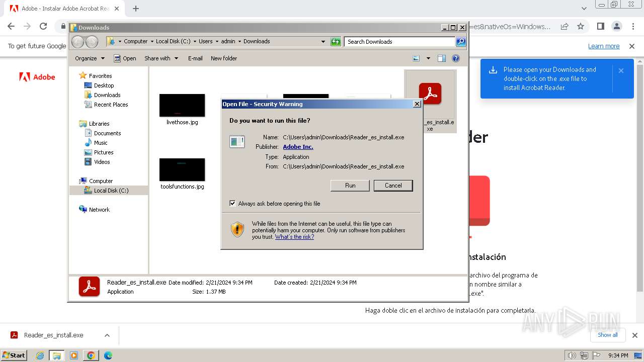Click the Explorer Forward arrow button
Screen dimensions: 644x362
[x=92, y=42]
